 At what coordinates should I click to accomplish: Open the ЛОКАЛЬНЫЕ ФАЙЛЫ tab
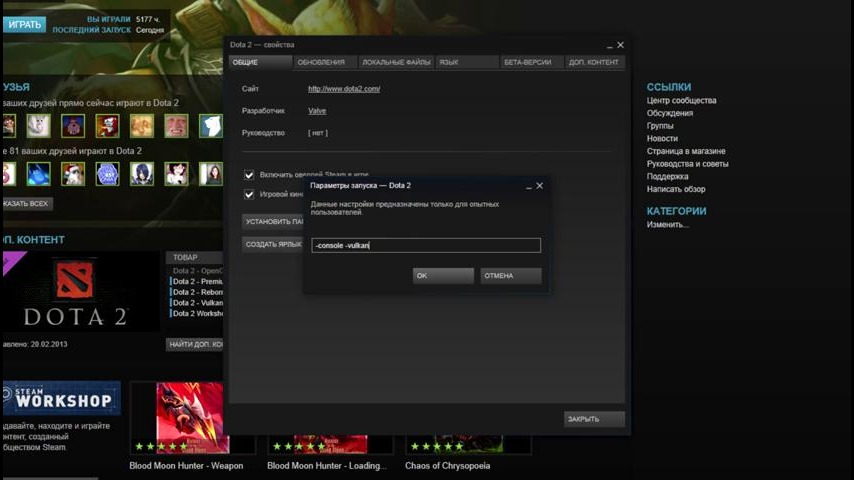397,62
